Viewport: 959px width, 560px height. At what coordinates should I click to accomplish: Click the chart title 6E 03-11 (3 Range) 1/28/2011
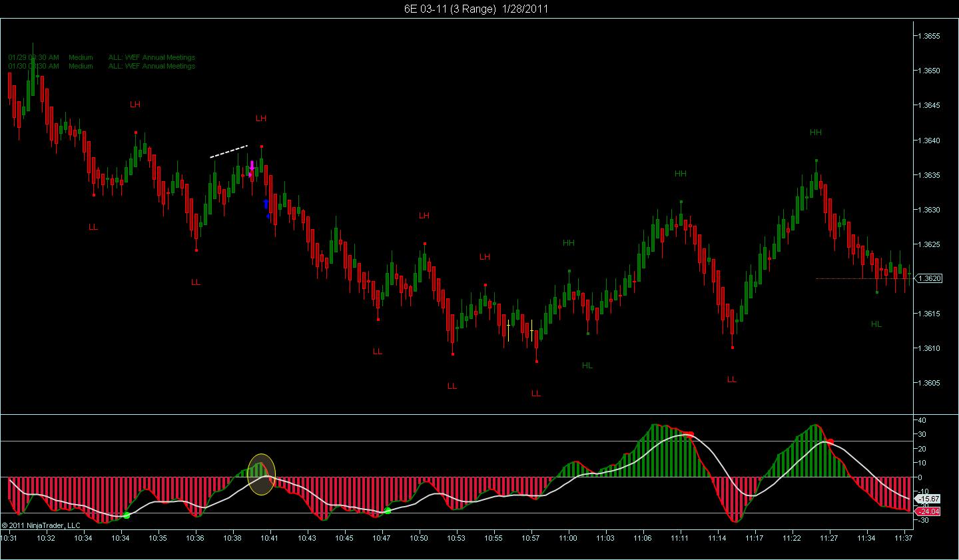[477, 9]
